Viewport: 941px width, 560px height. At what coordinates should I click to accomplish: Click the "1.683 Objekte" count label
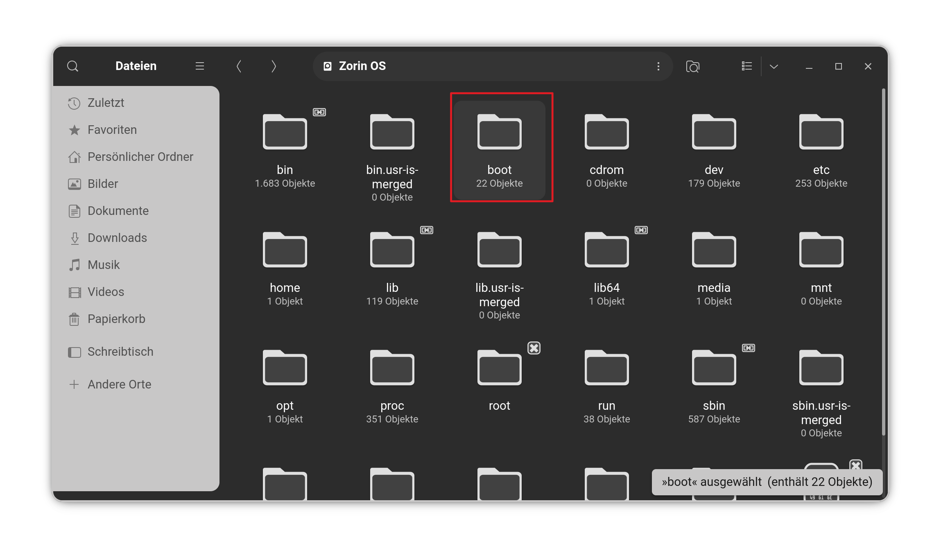tap(285, 183)
